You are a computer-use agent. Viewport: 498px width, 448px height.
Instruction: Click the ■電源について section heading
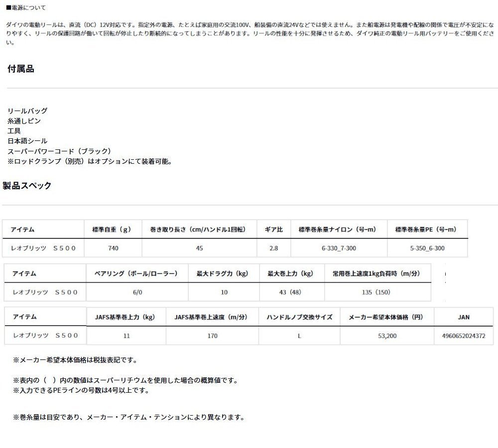click(x=25, y=7)
